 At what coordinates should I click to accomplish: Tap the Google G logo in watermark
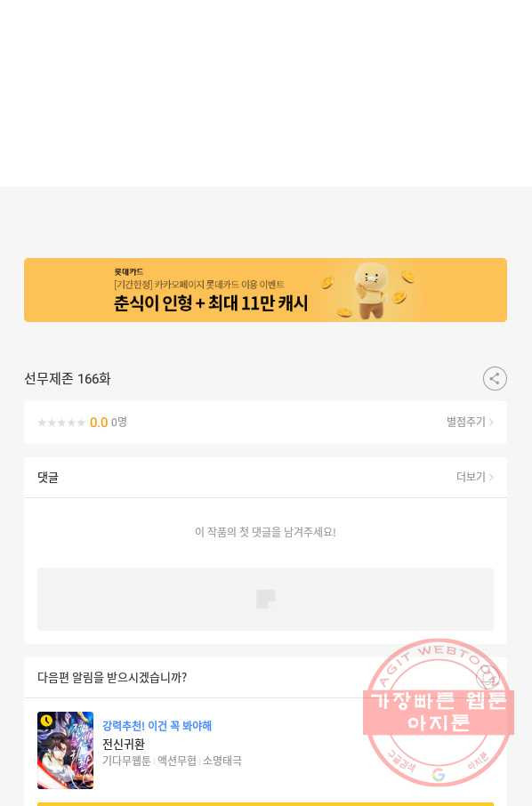pos(439,774)
